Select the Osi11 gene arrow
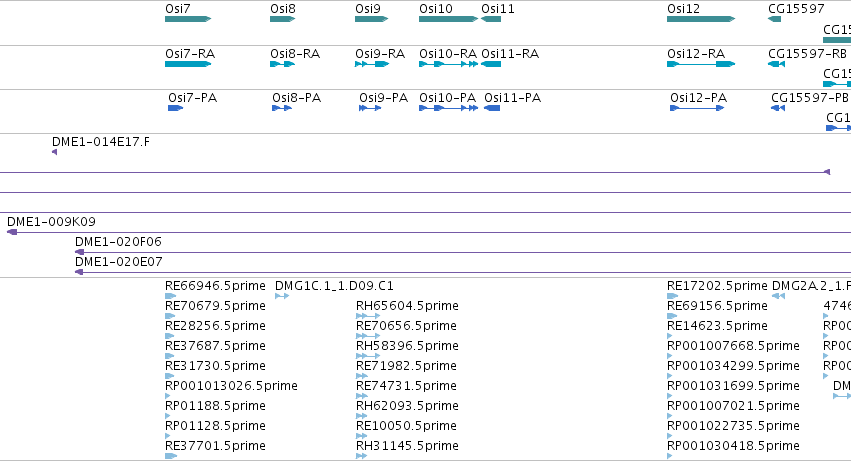The width and height of the screenshot is (851, 461). [491, 19]
